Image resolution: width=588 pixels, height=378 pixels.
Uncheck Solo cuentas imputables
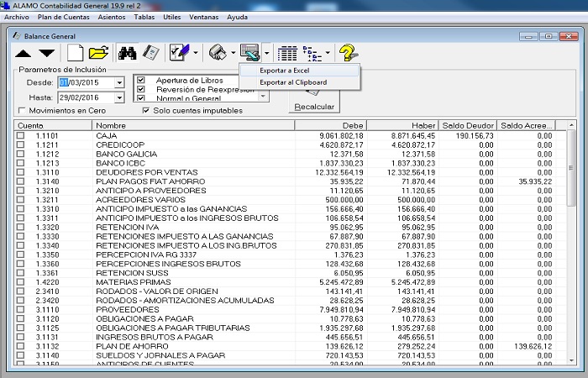[x=146, y=110]
